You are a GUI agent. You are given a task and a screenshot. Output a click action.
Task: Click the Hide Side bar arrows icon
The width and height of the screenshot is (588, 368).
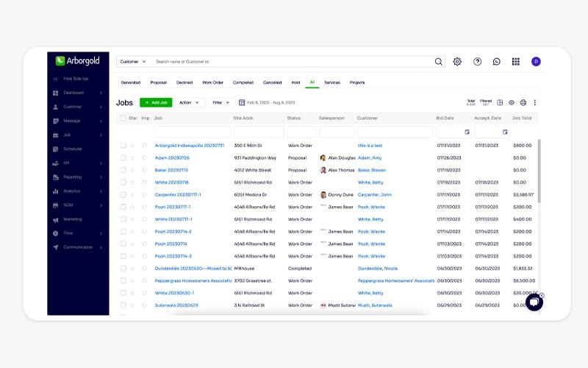click(x=56, y=79)
